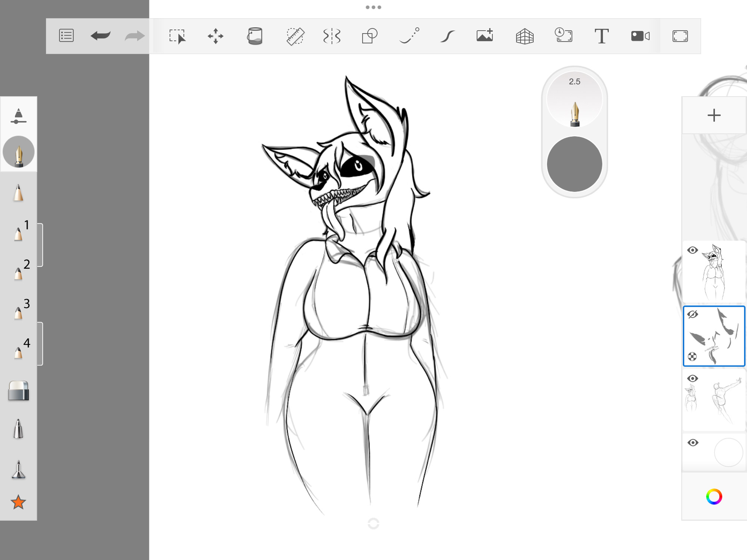The height and width of the screenshot is (560, 747).
Task: Undo the last stroke
Action: (100, 36)
